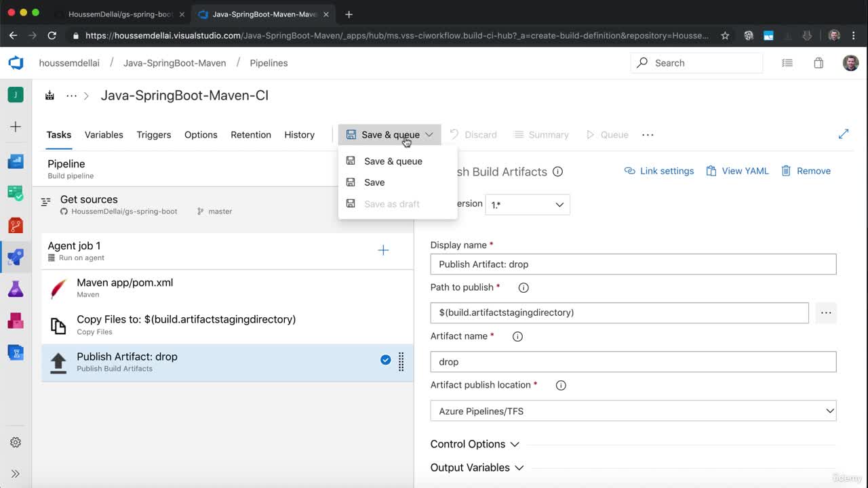Click the Path to publish input field

[x=620, y=312]
